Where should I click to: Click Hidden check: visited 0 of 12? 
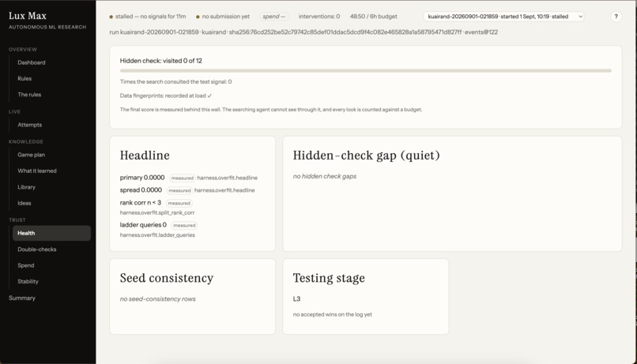[x=161, y=61]
